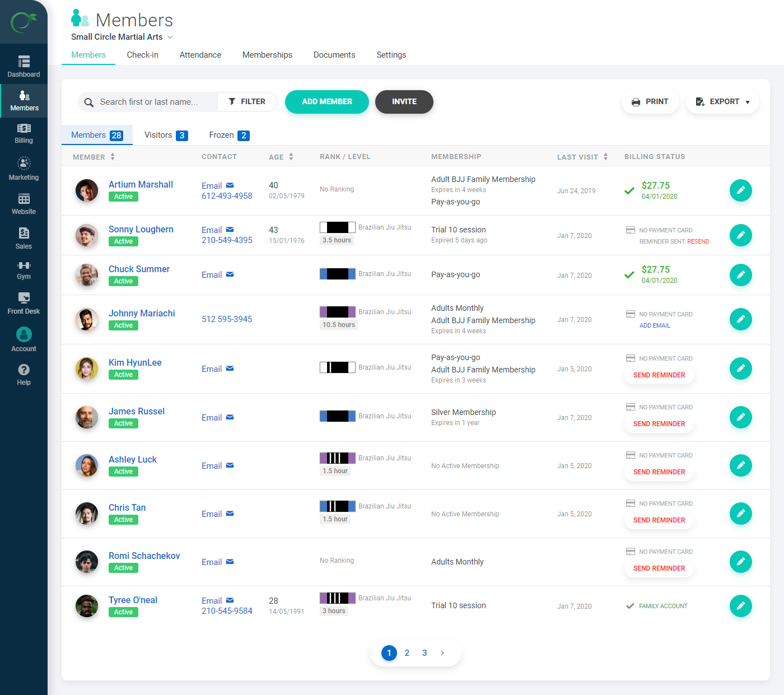Click Chuck Summer's blue belt rank
The image size is (784, 695).
point(338,274)
